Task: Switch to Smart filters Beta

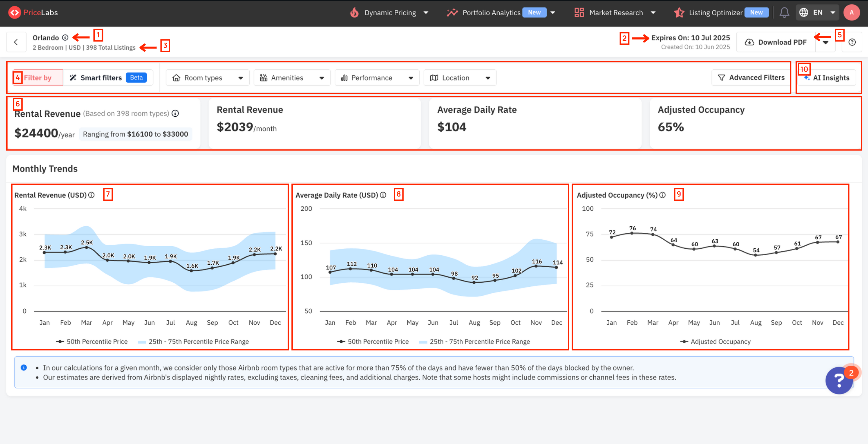Action: pyautogui.click(x=108, y=78)
